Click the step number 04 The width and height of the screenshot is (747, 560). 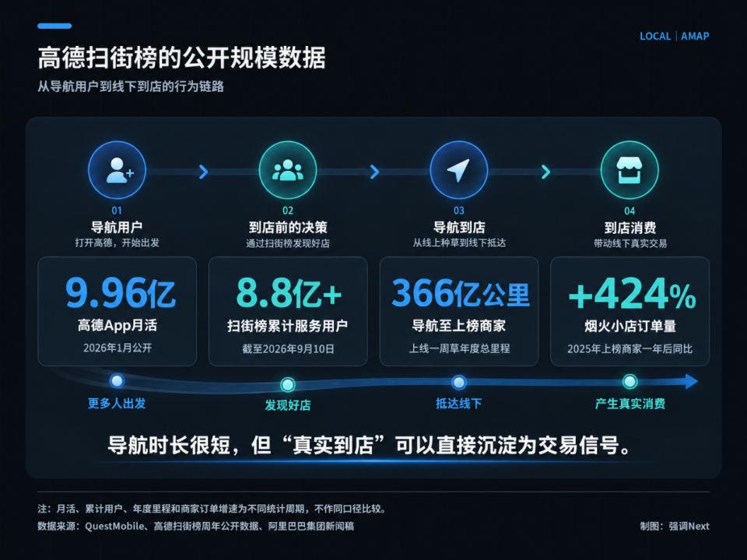click(630, 211)
